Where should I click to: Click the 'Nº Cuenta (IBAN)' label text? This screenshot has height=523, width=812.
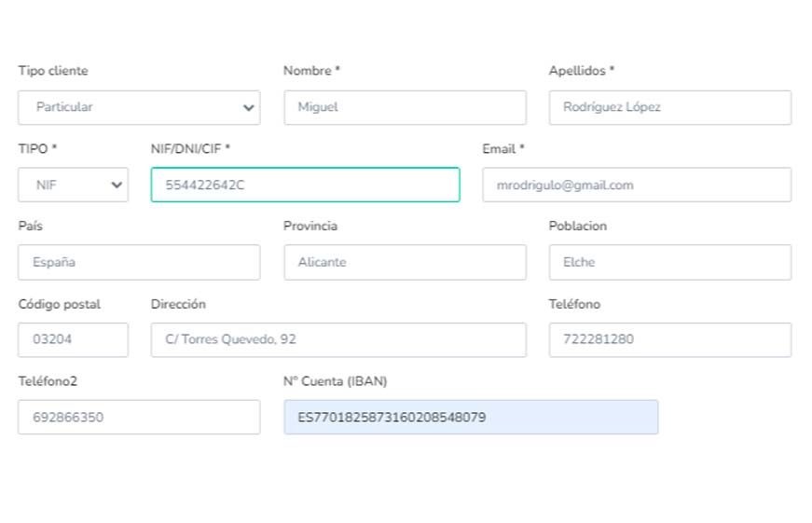[x=335, y=381]
